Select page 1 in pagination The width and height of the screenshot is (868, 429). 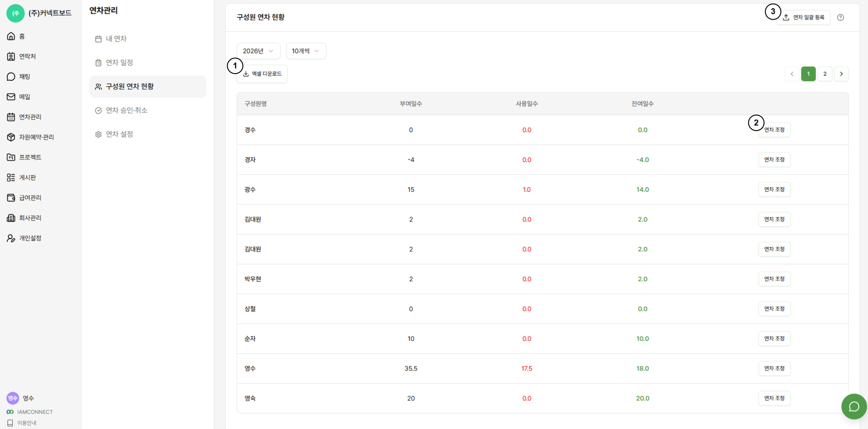tap(809, 74)
